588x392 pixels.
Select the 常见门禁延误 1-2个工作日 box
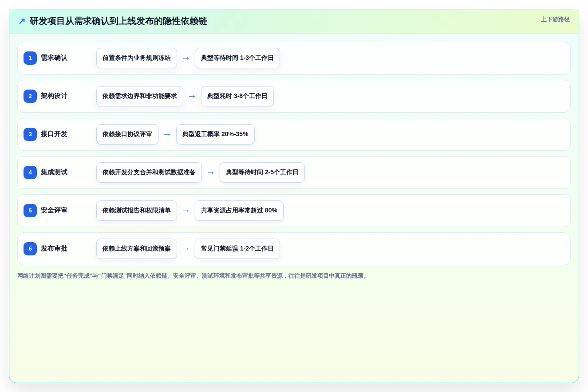(x=237, y=249)
